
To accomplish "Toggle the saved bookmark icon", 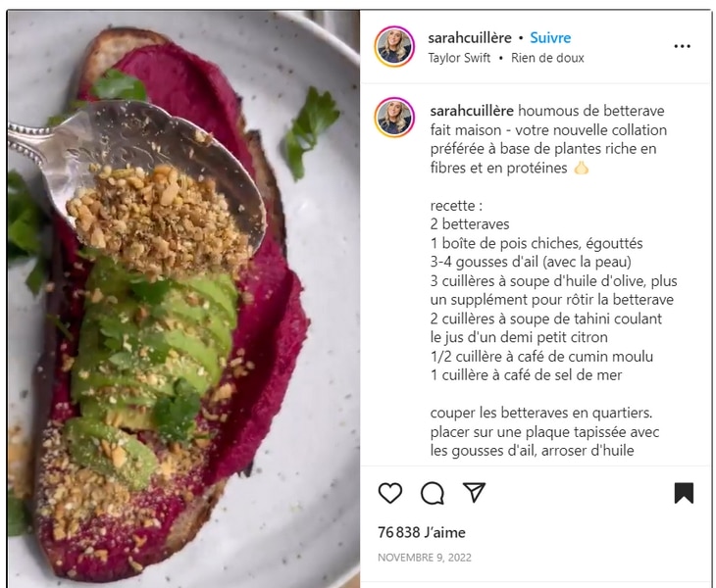I will (x=684, y=493).
